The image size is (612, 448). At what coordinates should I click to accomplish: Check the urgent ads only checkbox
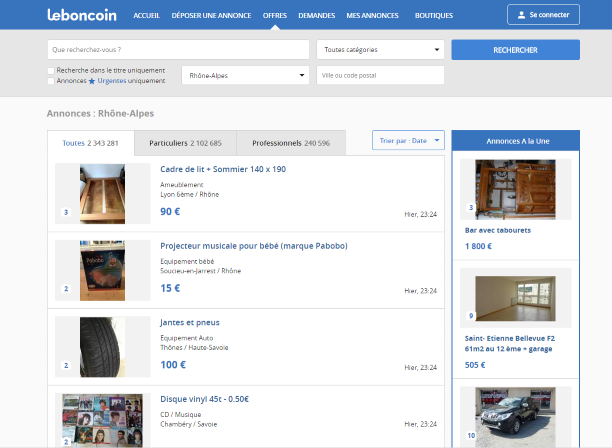51,81
